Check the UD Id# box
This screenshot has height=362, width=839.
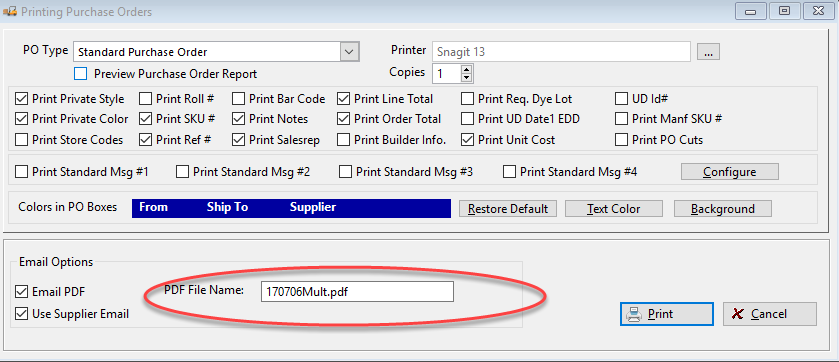pos(621,99)
